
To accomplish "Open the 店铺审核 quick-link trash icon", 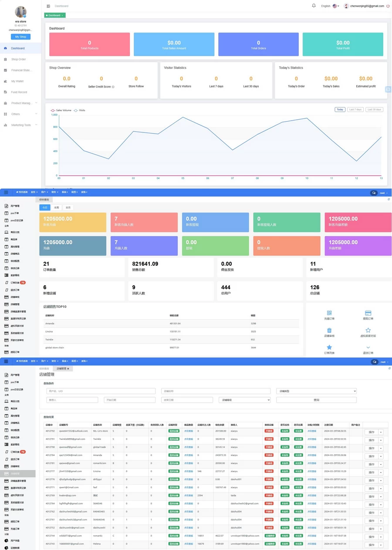I will point(329,331).
